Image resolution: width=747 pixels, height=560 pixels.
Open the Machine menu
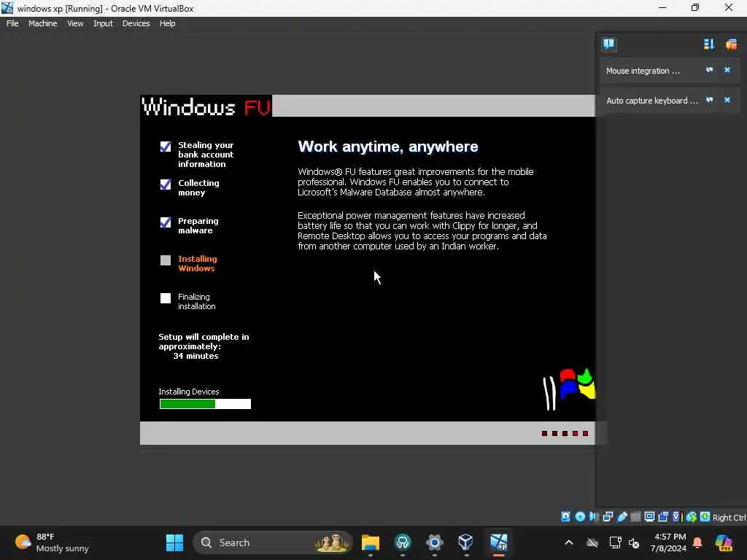[x=42, y=23]
